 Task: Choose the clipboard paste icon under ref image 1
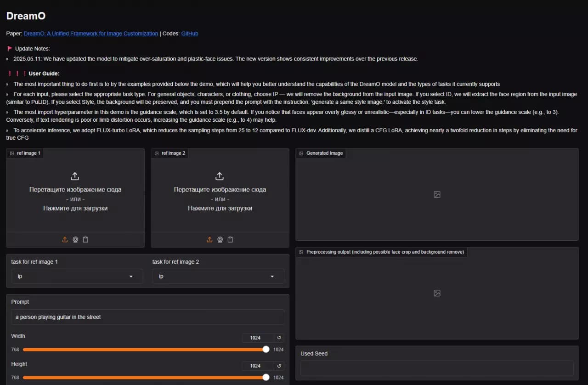pyautogui.click(x=85, y=239)
